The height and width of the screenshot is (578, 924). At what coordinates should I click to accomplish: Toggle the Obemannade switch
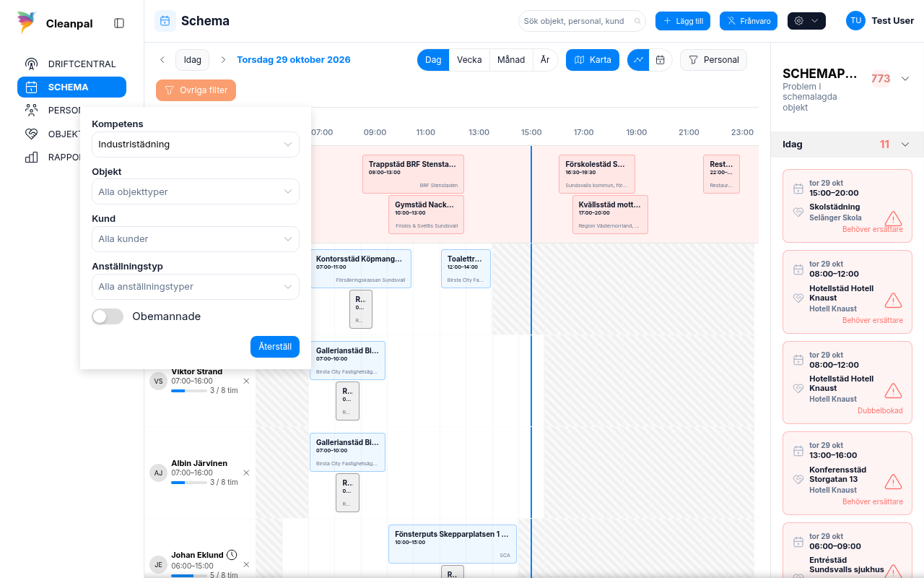108,316
